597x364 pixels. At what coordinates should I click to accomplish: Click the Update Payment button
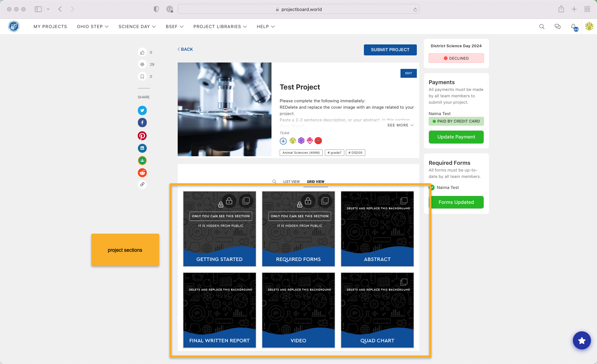pos(456,137)
